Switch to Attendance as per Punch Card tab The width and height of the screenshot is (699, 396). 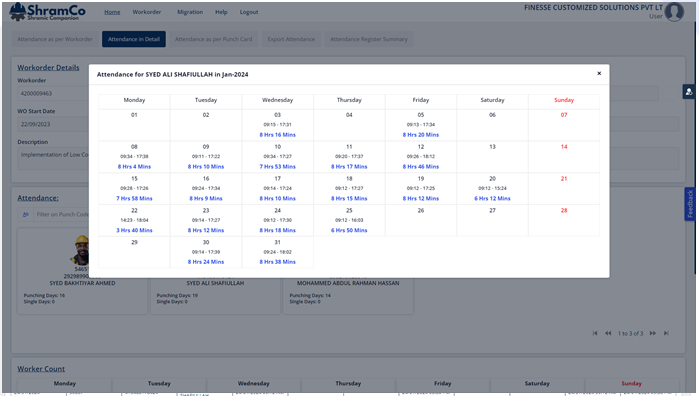214,39
